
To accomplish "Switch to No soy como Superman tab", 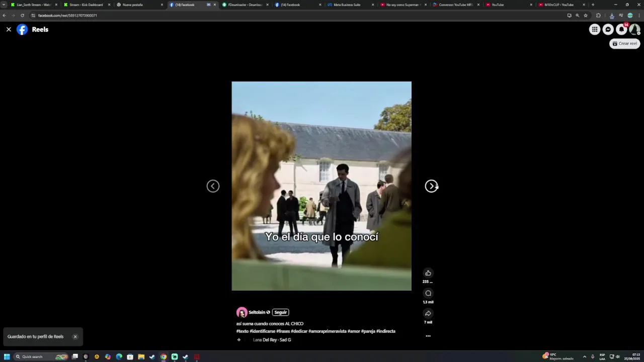I will (404, 5).
